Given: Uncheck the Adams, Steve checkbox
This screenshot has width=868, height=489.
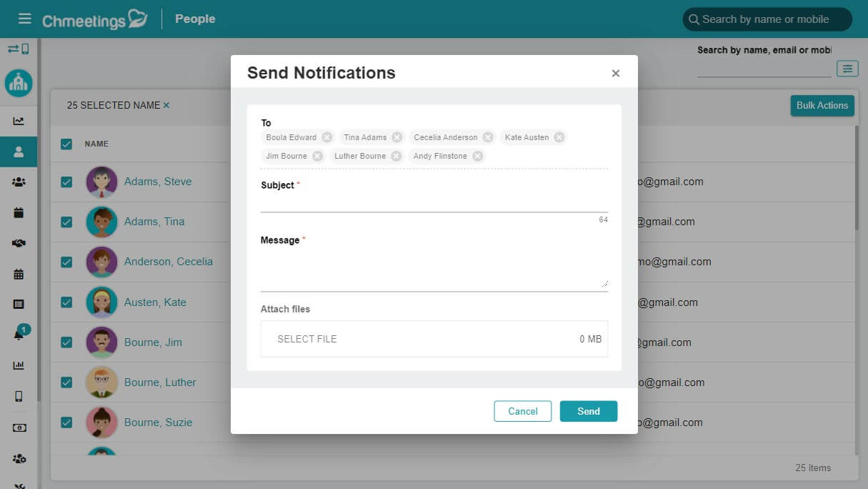Looking at the screenshot, I should click(66, 182).
